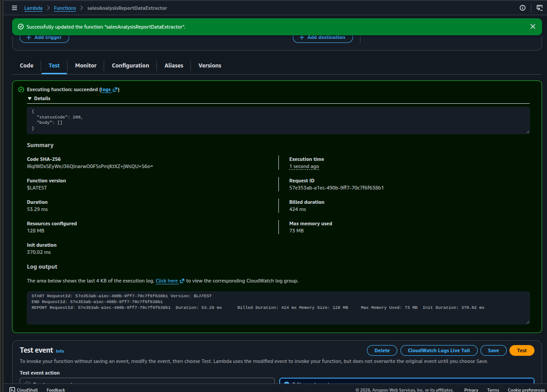Click the resize handle of response output box
The height and width of the screenshot is (392, 547).
click(x=527, y=131)
